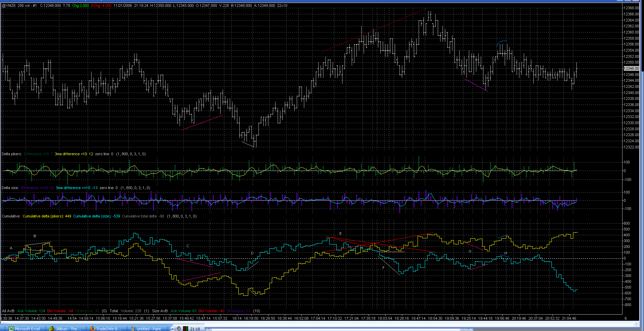Click the 12348.00 current price marker
Image resolution: width=644 pixels, height=331 pixels.
pos(631,68)
